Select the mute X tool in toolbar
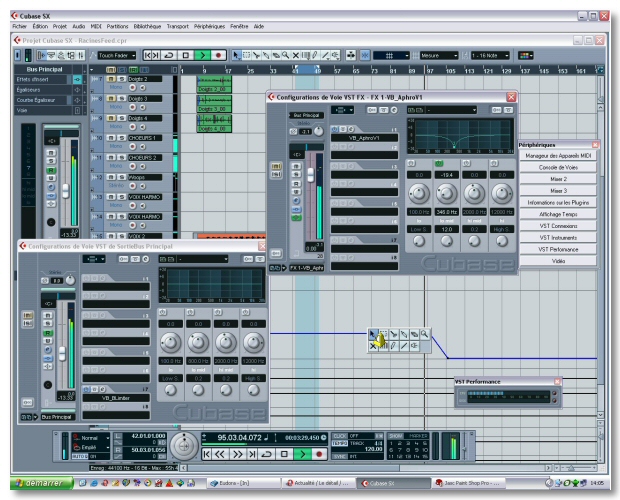Image resolution: width=620 pixels, height=500 pixels. 295,55
